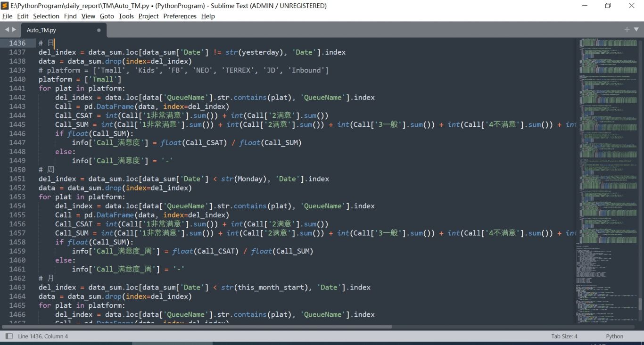Select the Auto_TM.py tab
This screenshot has height=345, width=644.
coord(64,30)
